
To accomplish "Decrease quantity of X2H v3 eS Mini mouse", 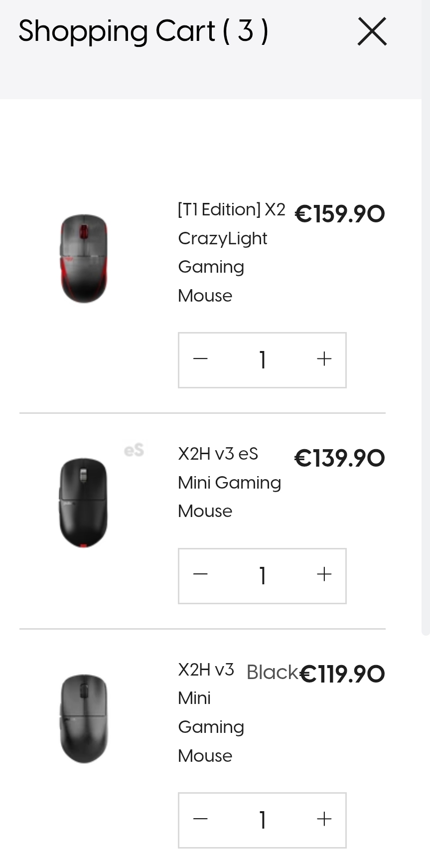I will pyautogui.click(x=200, y=575).
